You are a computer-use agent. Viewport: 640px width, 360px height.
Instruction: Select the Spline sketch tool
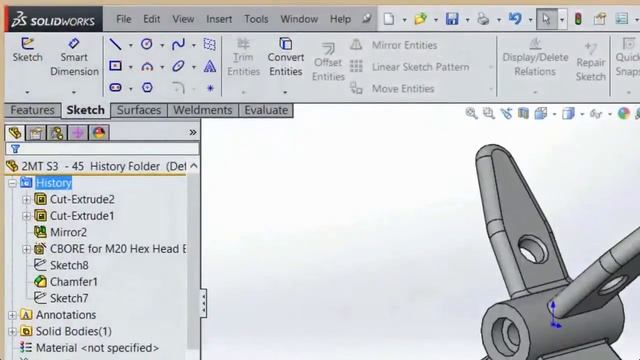tap(178, 44)
